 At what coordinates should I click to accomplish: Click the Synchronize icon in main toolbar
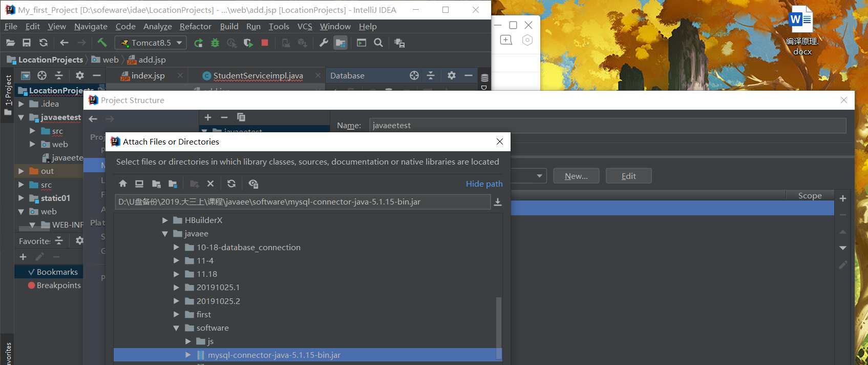(x=44, y=43)
